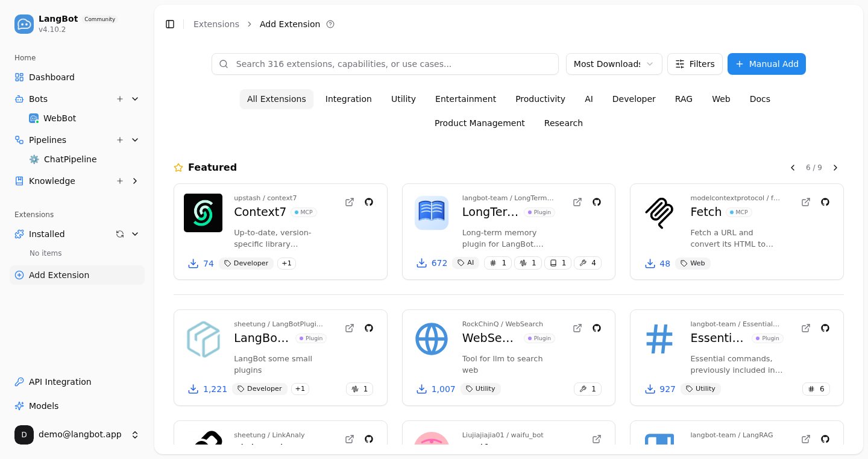Open WebSearch GitHub icon

(597, 328)
